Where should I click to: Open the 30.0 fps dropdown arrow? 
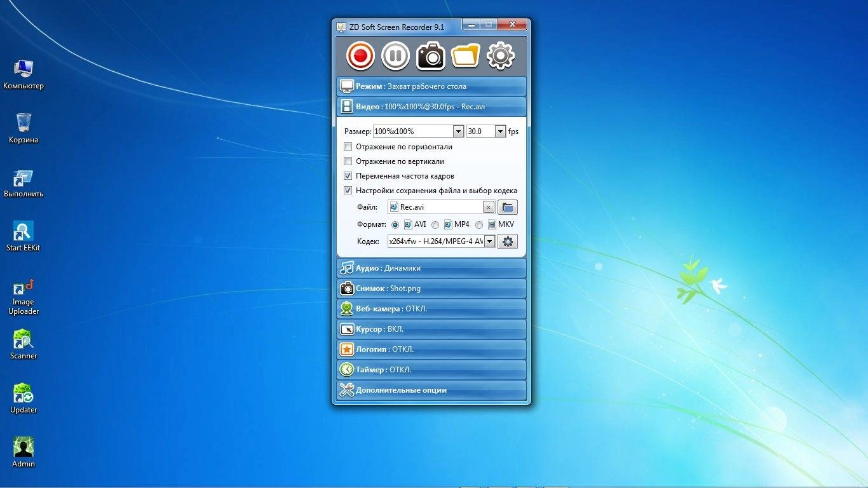pyautogui.click(x=500, y=132)
